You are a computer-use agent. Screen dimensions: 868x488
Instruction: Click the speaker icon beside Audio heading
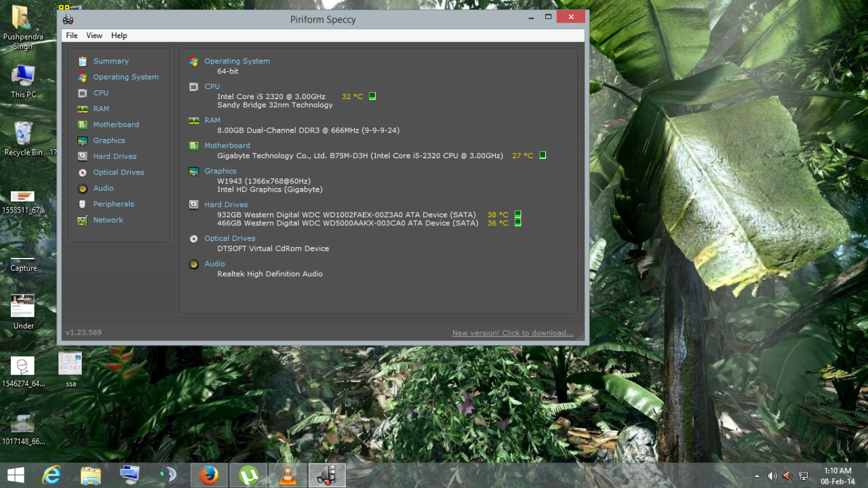point(193,263)
